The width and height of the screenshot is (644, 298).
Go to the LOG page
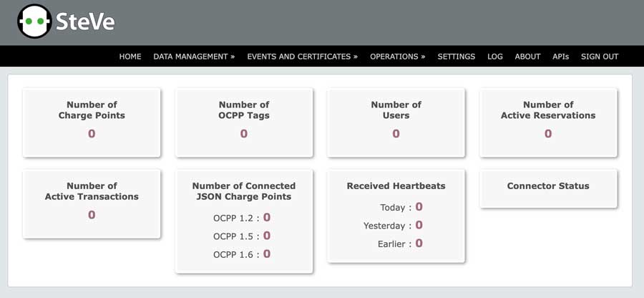(x=495, y=57)
